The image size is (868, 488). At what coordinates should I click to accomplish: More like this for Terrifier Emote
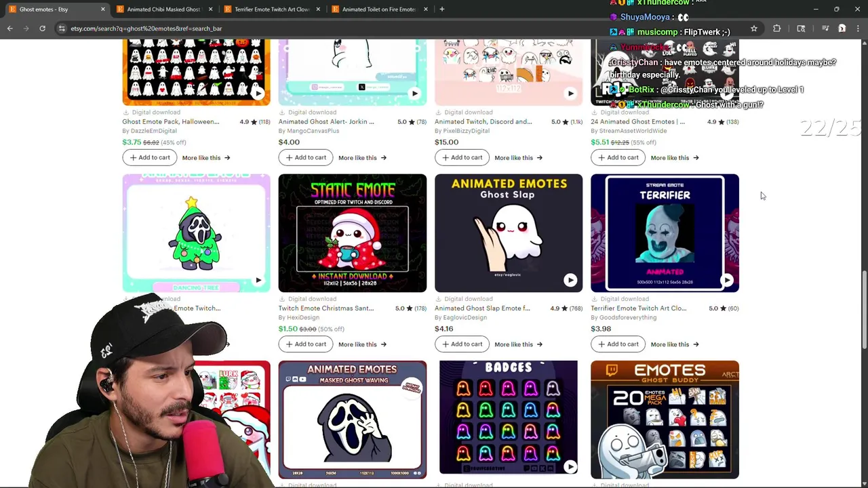click(675, 344)
